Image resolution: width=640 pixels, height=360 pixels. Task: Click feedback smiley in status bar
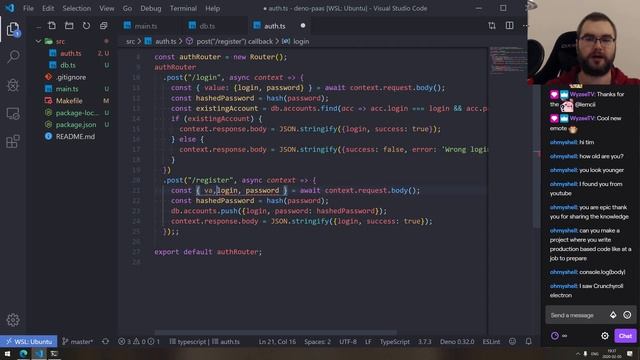point(512,341)
